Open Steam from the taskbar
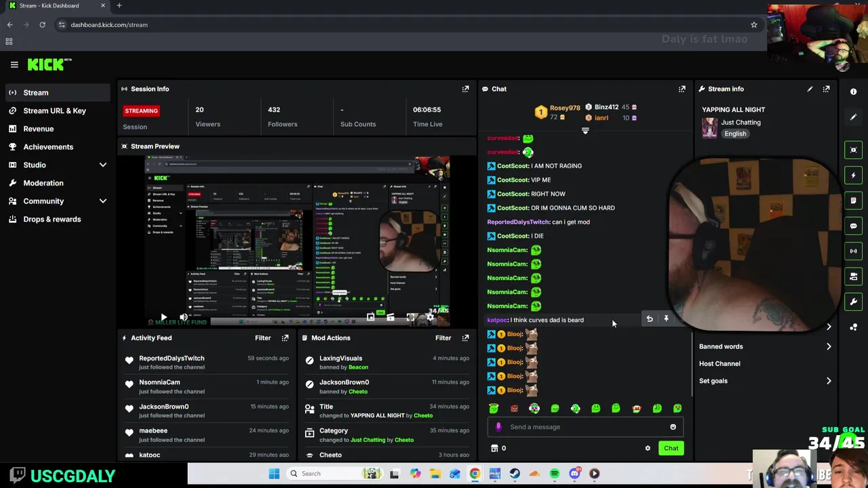The image size is (868, 488). click(x=515, y=474)
